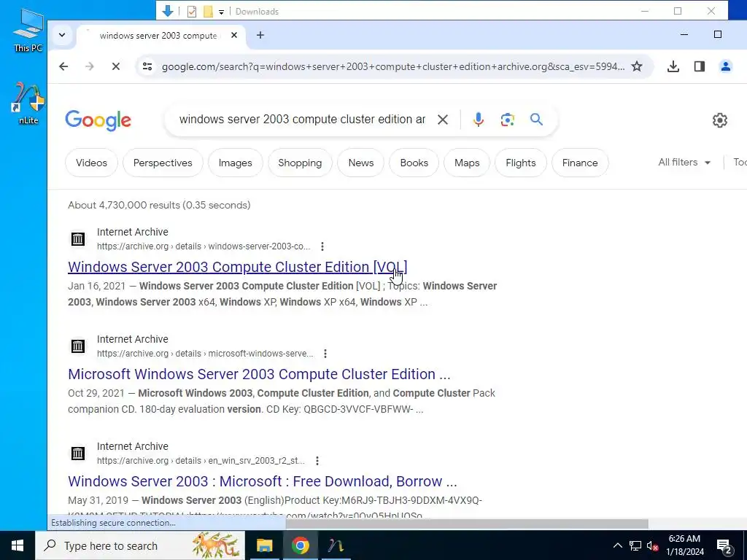Open Windows Server 2003 : Microsoft : Free Download link

[263, 481]
